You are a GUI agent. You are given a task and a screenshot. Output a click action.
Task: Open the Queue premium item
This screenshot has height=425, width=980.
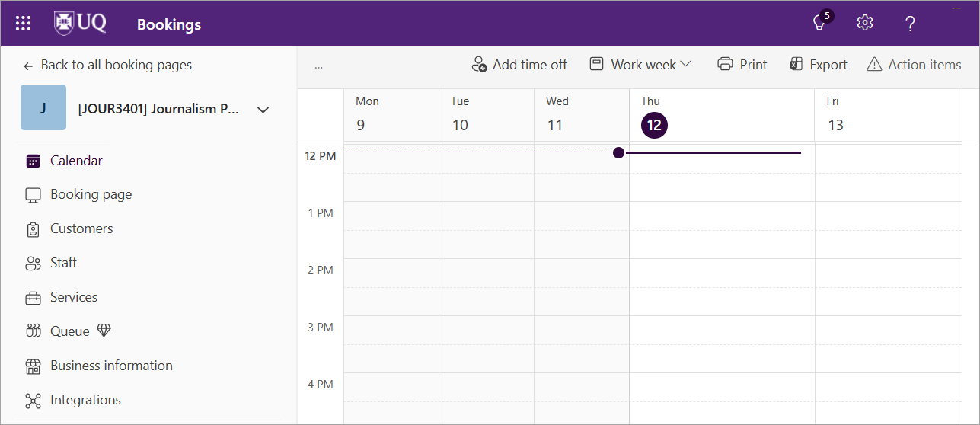tap(70, 331)
